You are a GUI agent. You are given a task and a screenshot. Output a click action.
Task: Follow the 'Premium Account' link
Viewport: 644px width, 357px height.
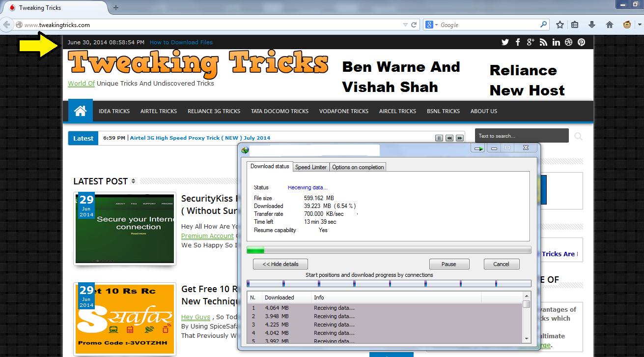point(207,236)
